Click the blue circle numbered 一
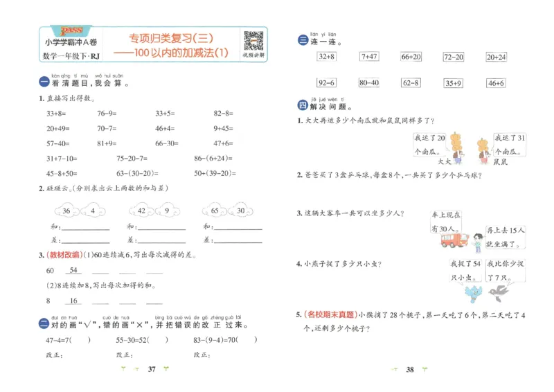554x392 pixels. coord(44,82)
